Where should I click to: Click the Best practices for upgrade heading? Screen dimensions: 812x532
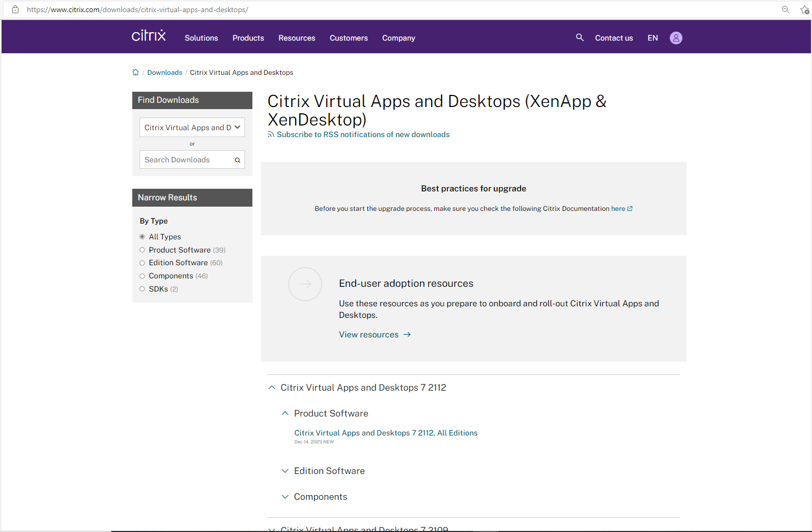point(474,189)
